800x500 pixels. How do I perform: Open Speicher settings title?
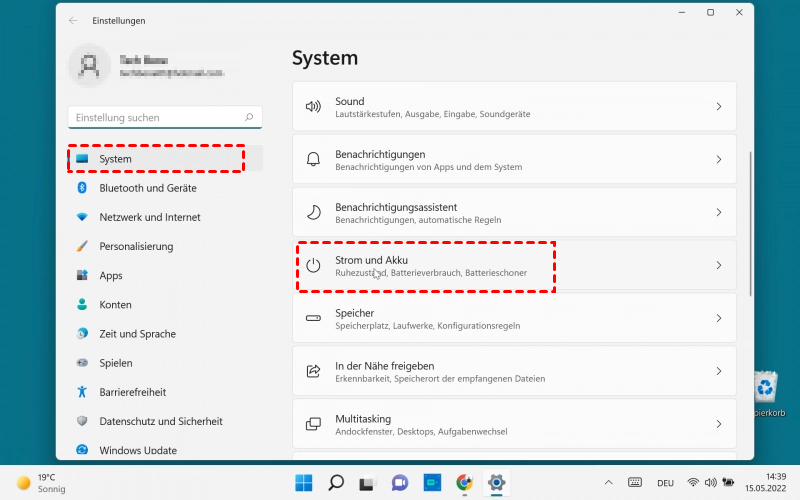pyautogui.click(x=355, y=313)
